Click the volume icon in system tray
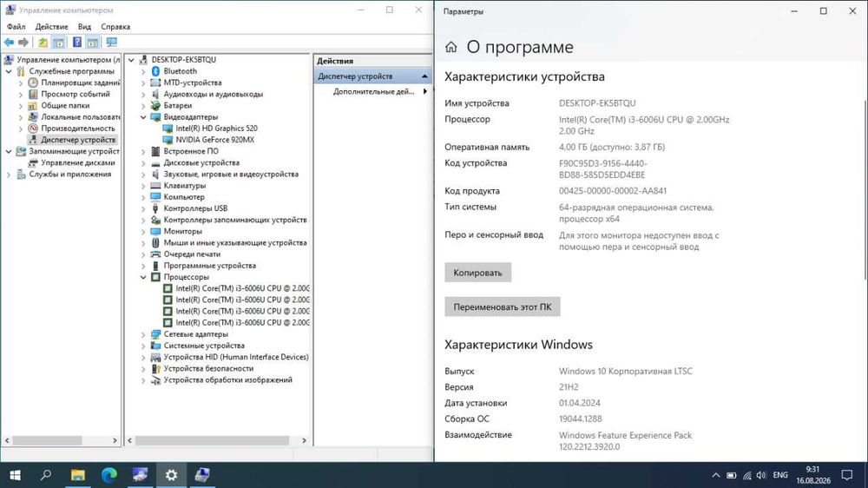Screen dimensions: 868x488 [x=761, y=475]
